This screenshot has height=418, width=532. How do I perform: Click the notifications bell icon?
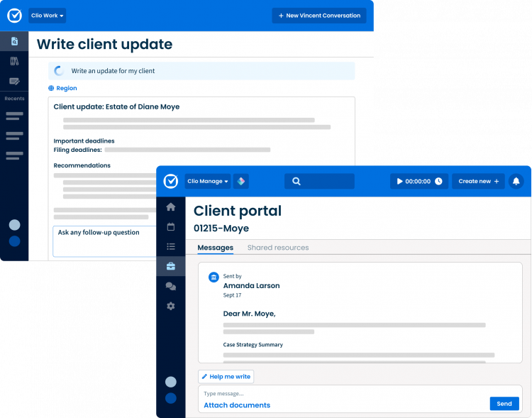516,182
